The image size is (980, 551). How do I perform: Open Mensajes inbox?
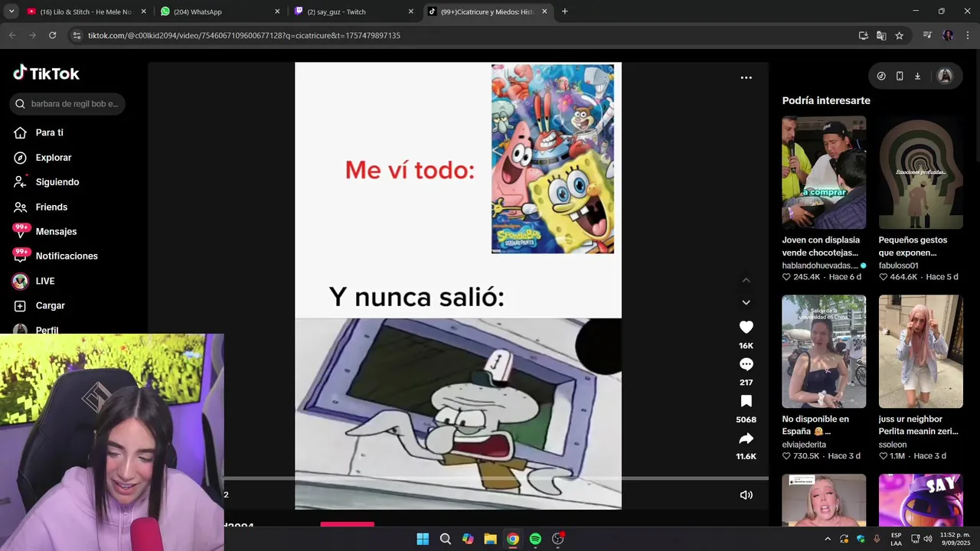tap(56, 231)
